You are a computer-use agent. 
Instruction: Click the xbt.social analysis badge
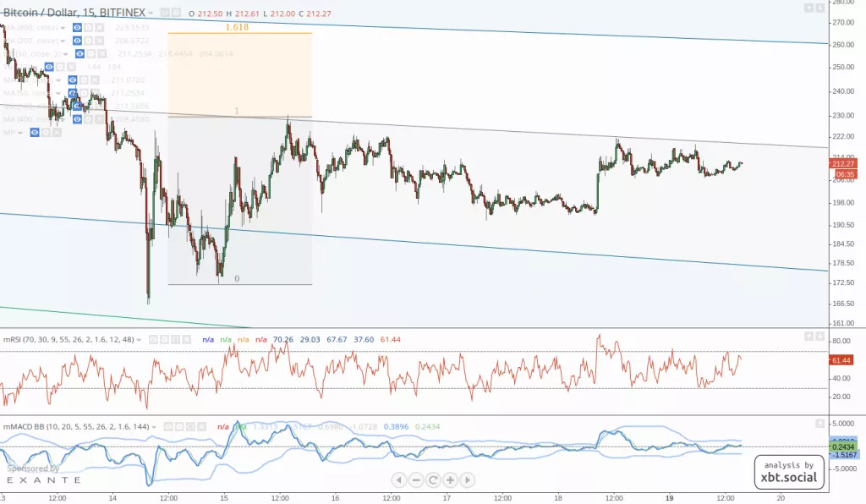coord(790,472)
